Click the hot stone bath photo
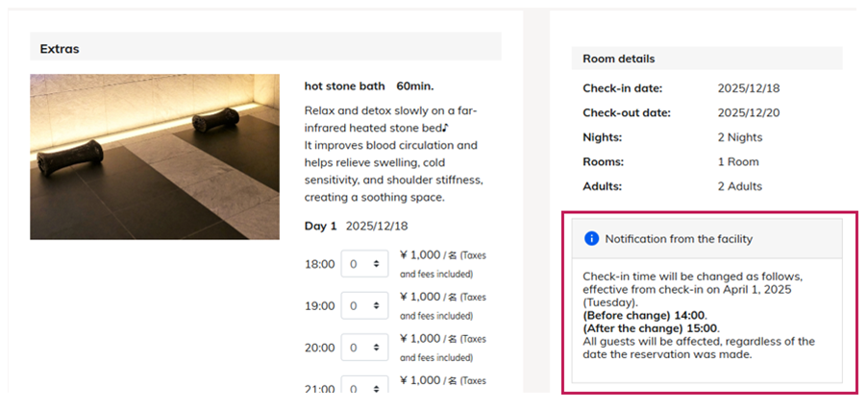This screenshot has width=868, height=410. click(155, 157)
